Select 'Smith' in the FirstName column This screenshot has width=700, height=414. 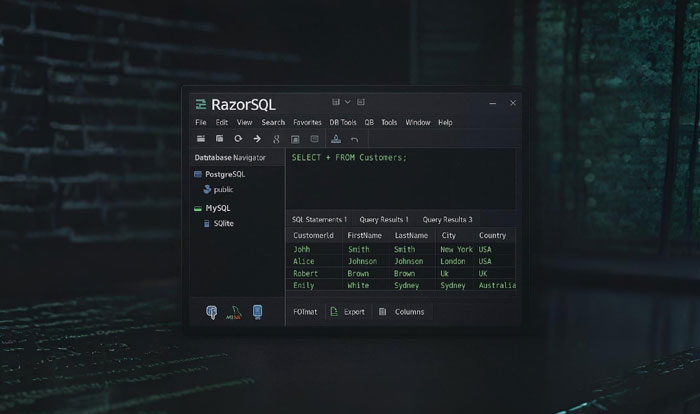(358, 249)
